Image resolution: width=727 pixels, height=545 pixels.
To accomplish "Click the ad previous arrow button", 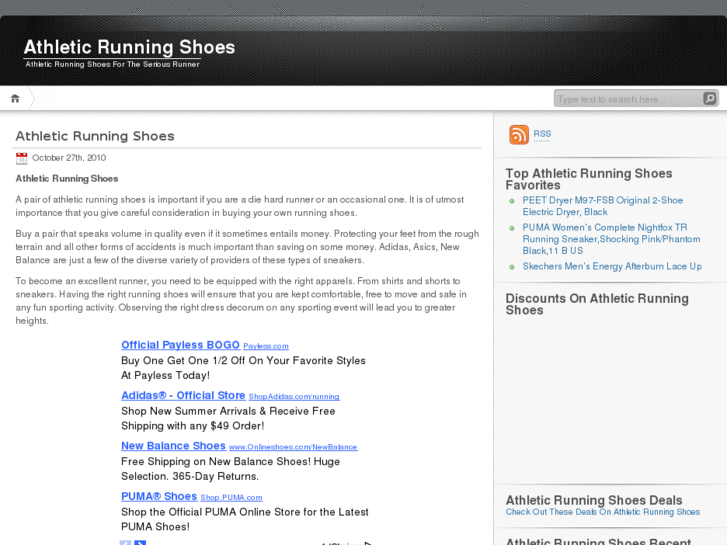I will [125, 542].
